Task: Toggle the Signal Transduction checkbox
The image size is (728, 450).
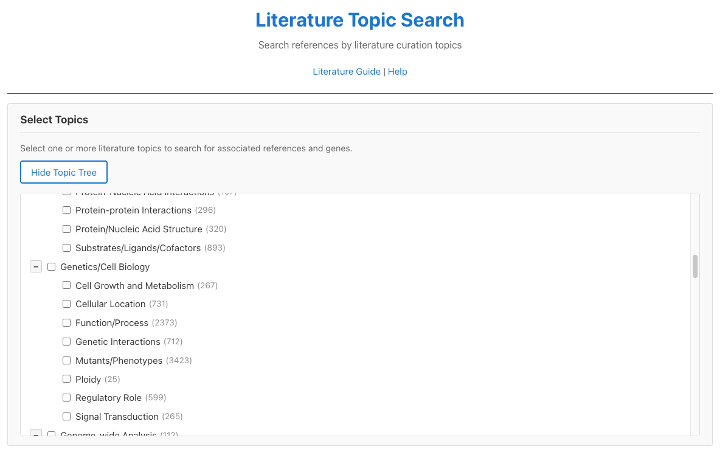Action: [67, 417]
